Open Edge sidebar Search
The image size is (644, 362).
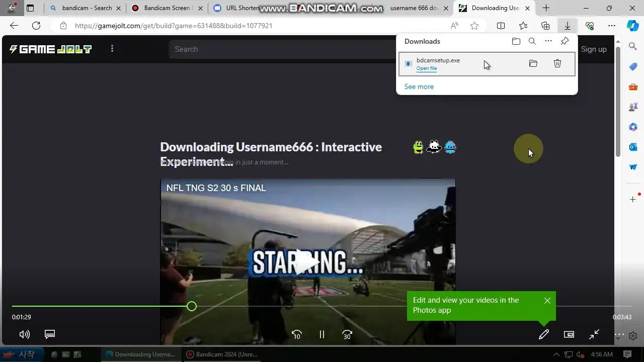[x=633, y=46]
